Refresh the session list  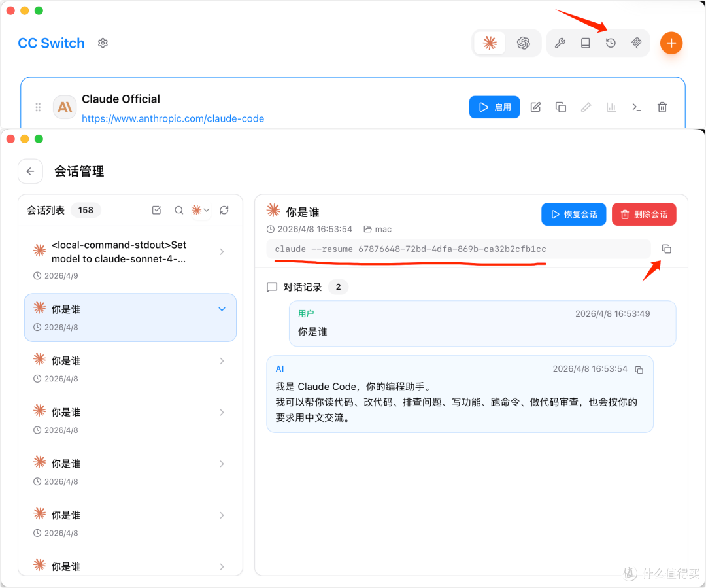pyautogui.click(x=224, y=210)
